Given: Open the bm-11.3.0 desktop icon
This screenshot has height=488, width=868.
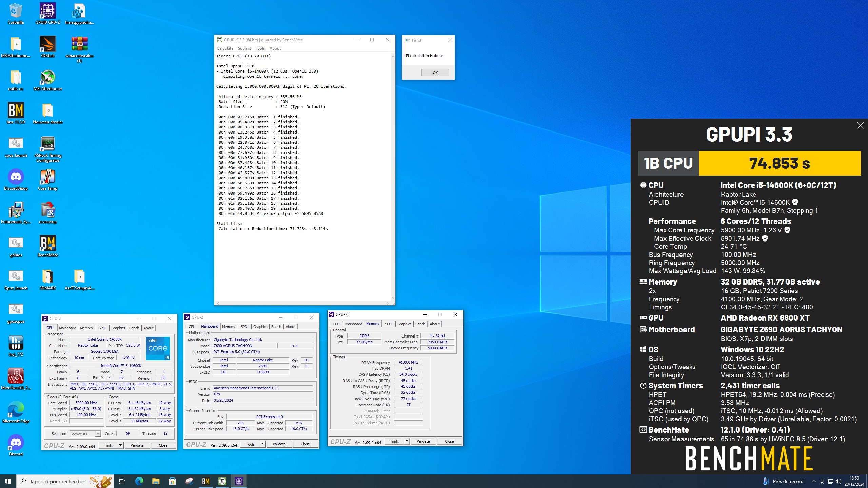Looking at the screenshot, I should point(16,113).
